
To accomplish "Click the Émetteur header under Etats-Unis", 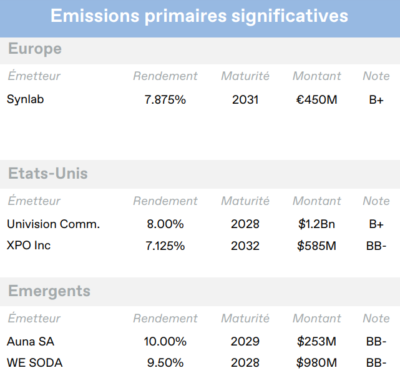I will [34, 201].
